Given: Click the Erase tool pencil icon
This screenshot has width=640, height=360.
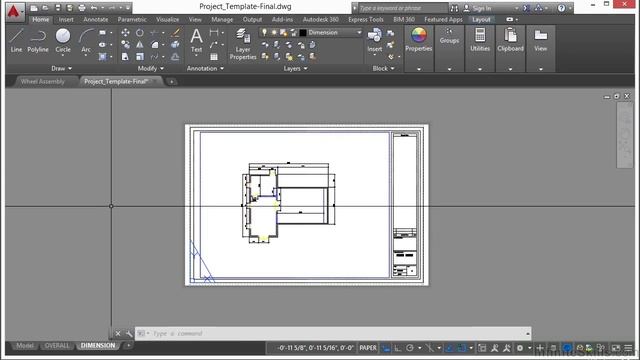Looking at the screenshot, I should coord(176,32).
